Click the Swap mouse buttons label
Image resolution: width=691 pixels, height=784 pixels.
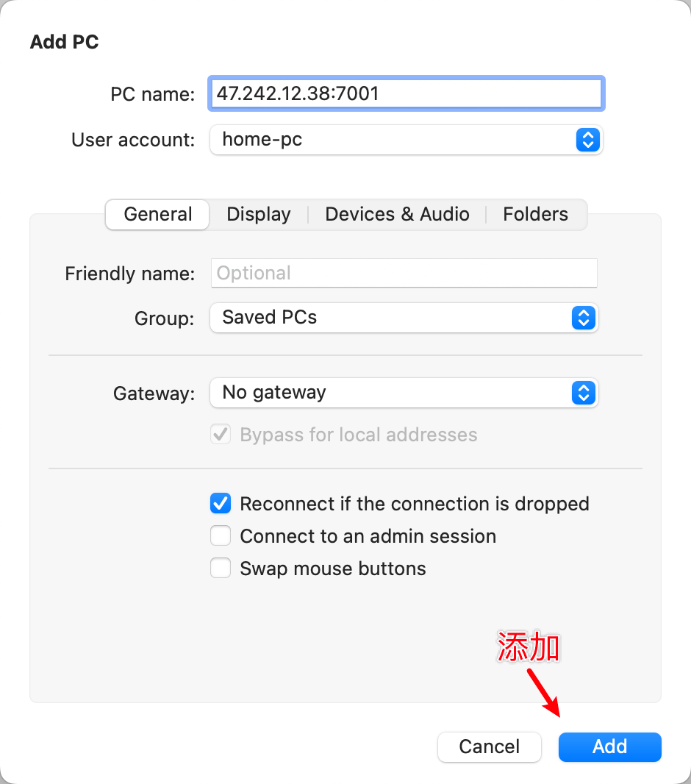pos(333,569)
